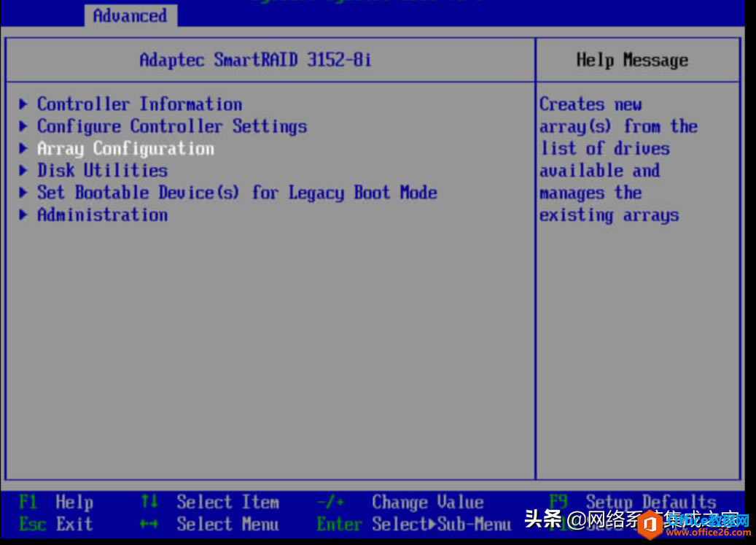Open the Administration entry

coord(103,214)
